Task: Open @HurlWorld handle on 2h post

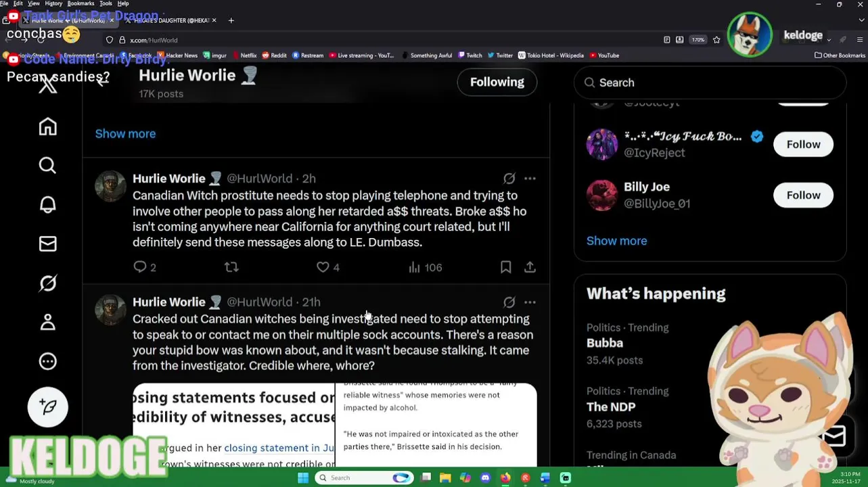Action: (259, 179)
